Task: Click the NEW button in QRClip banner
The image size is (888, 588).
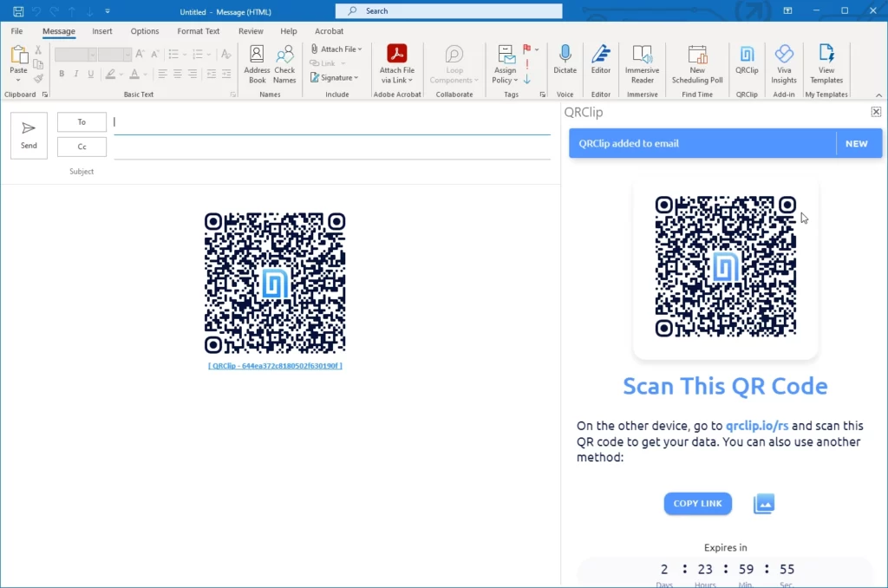Action: (856, 144)
